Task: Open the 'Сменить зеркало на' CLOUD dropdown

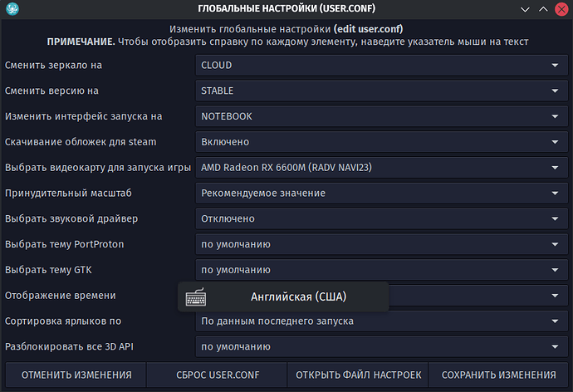Action: click(381, 66)
